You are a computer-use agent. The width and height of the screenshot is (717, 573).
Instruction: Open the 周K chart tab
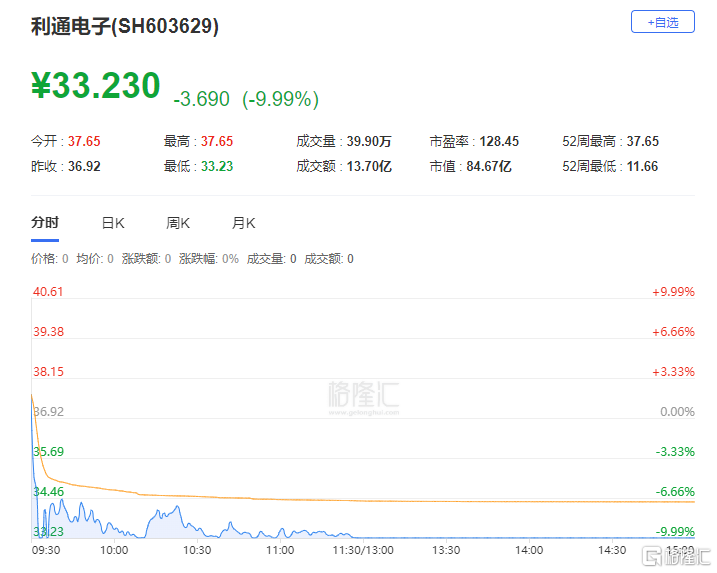178,223
